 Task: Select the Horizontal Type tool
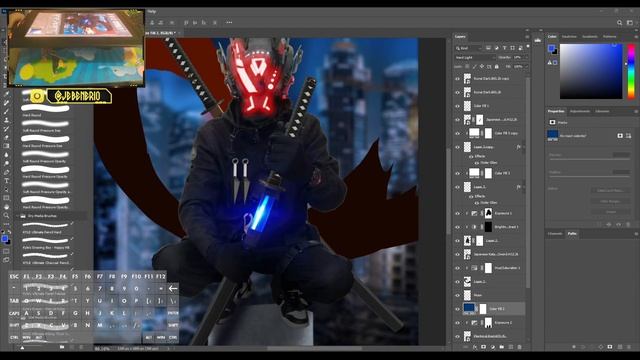pos(6,180)
